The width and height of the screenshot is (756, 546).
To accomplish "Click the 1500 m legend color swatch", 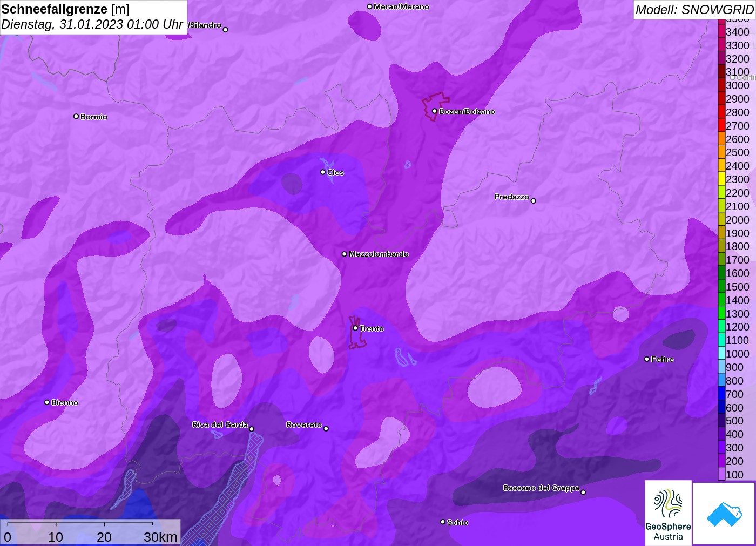I will [x=721, y=287].
